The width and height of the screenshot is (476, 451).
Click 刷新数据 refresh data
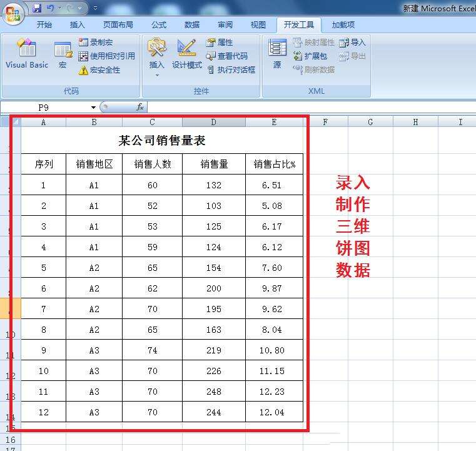coord(313,70)
